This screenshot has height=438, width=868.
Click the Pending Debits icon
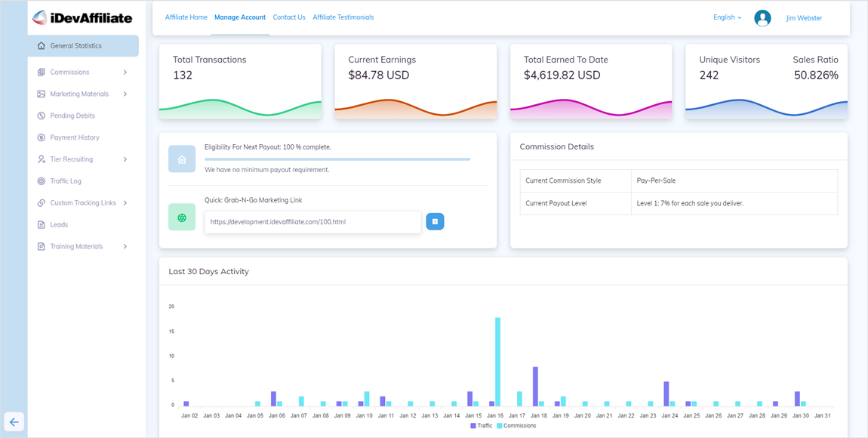[41, 116]
